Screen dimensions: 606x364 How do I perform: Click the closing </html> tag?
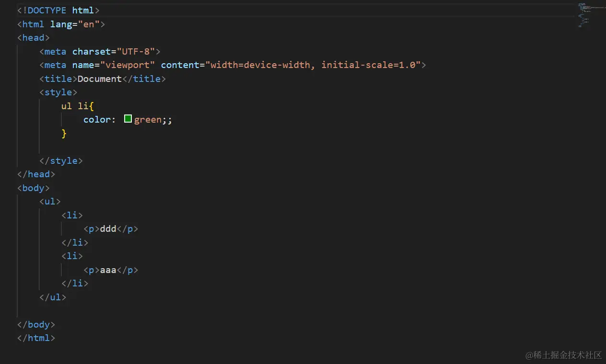tap(36, 338)
